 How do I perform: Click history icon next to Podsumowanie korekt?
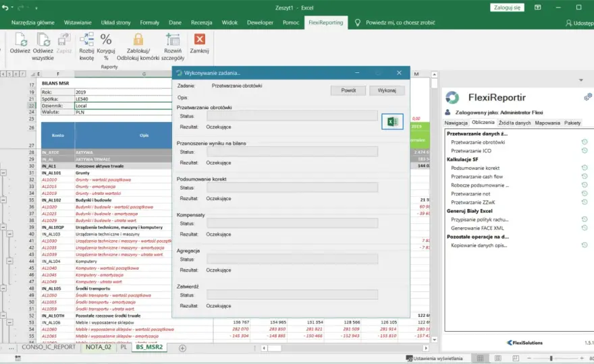pyautogui.click(x=585, y=168)
